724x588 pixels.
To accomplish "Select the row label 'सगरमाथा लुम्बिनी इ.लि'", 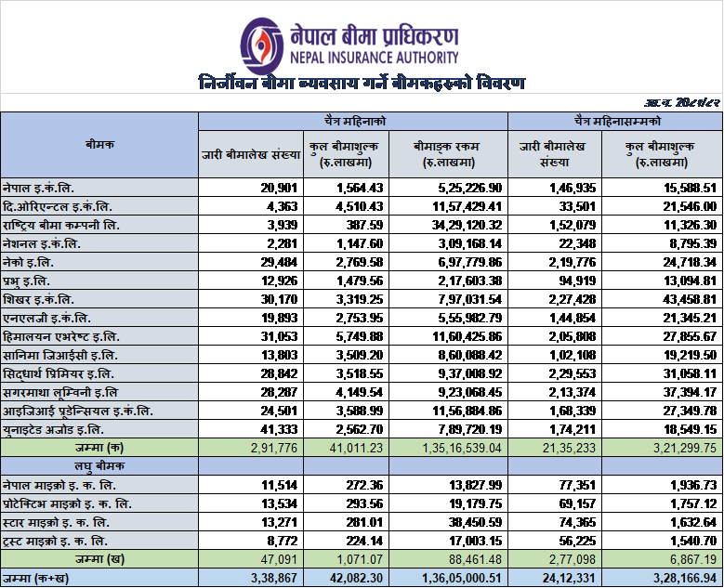I will tap(60, 392).
